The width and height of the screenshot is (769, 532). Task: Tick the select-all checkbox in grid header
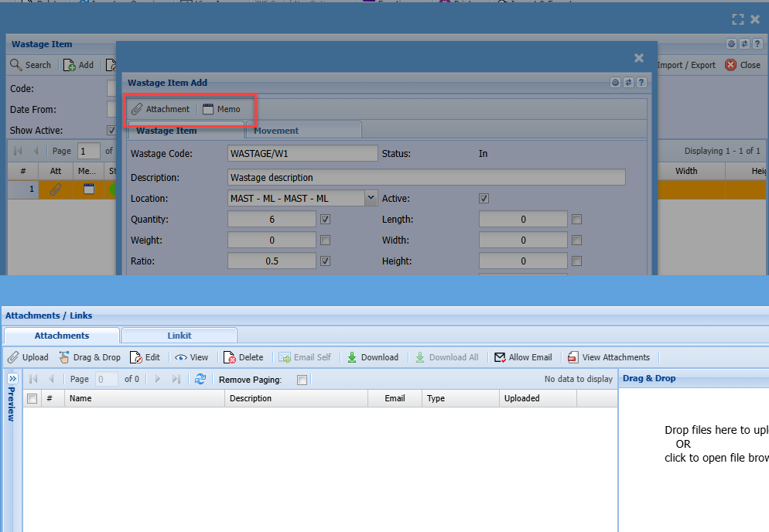pos(32,398)
